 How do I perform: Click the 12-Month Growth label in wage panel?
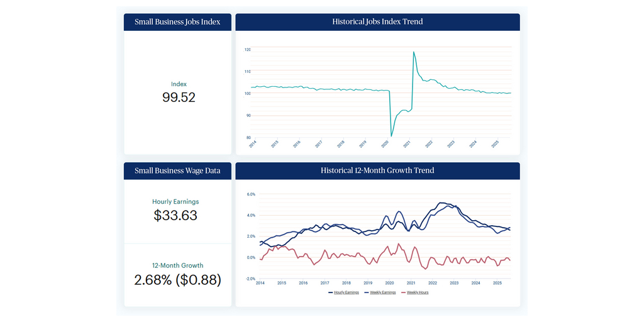click(177, 265)
